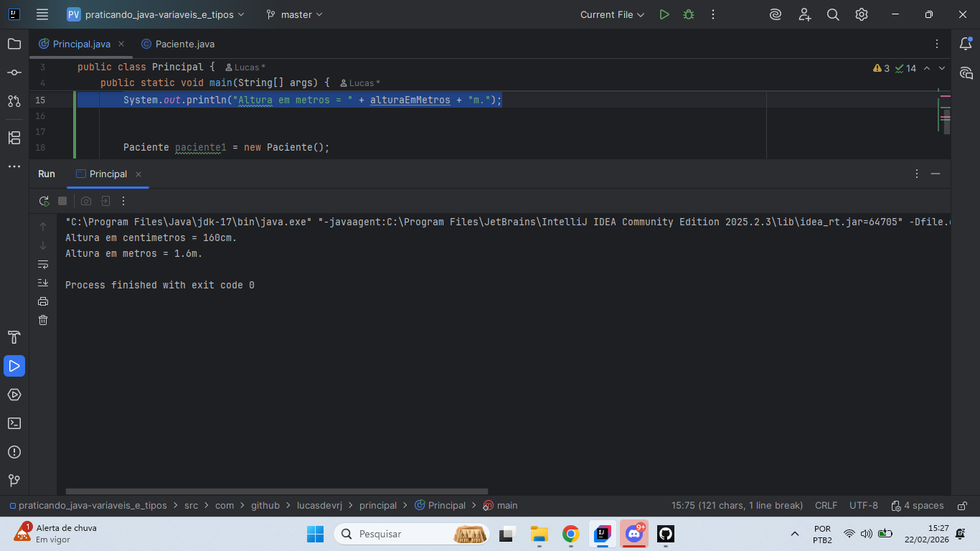Open the Project folder tool window
The height and width of the screenshot is (551, 980).
pos(14,44)
